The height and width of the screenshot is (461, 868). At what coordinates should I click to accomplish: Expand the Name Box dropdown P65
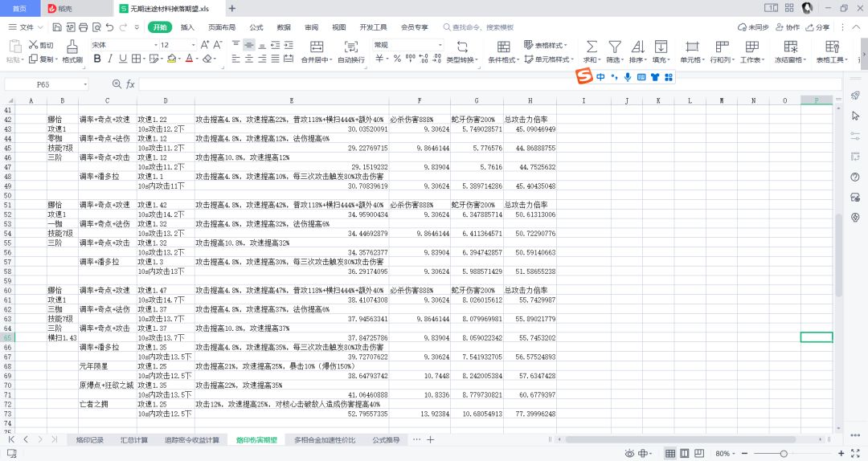tap(85, 84)
